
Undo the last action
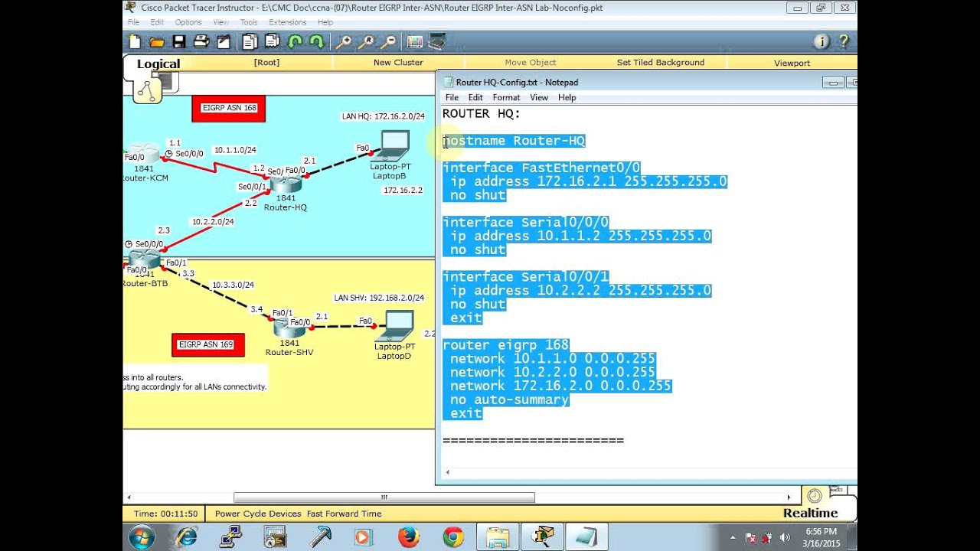295,41
